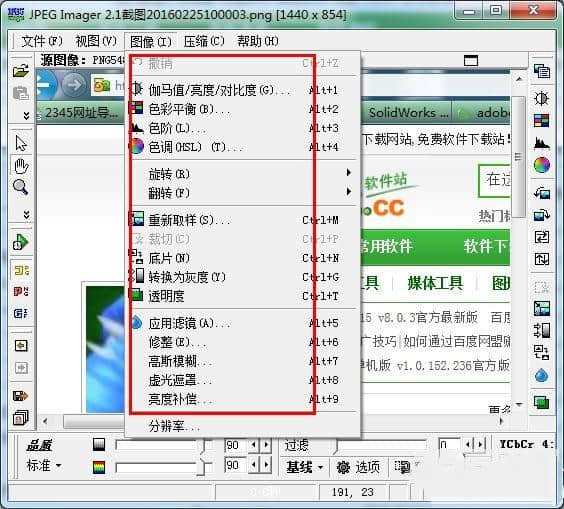
Task: Click the open file folder icon
Action: (x=21, y=71)
